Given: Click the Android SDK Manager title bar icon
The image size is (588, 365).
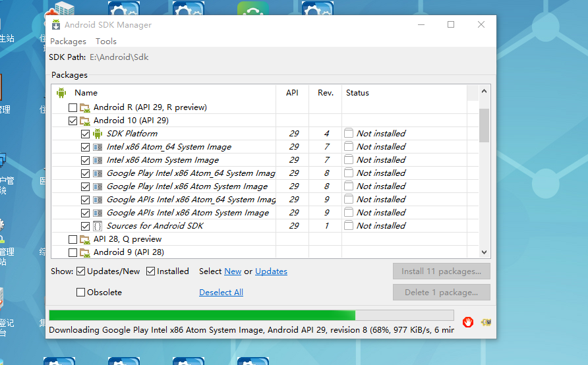Looking at the screenshot, I should [56, 25].
